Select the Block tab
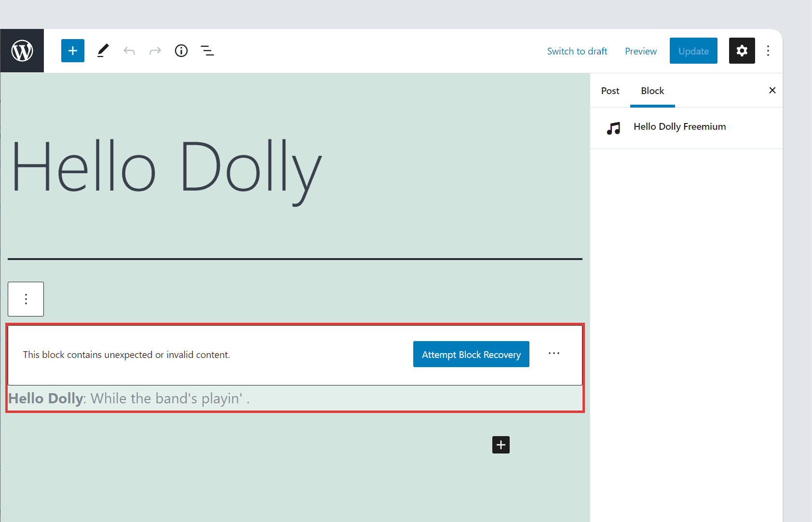 click(652, 91)
